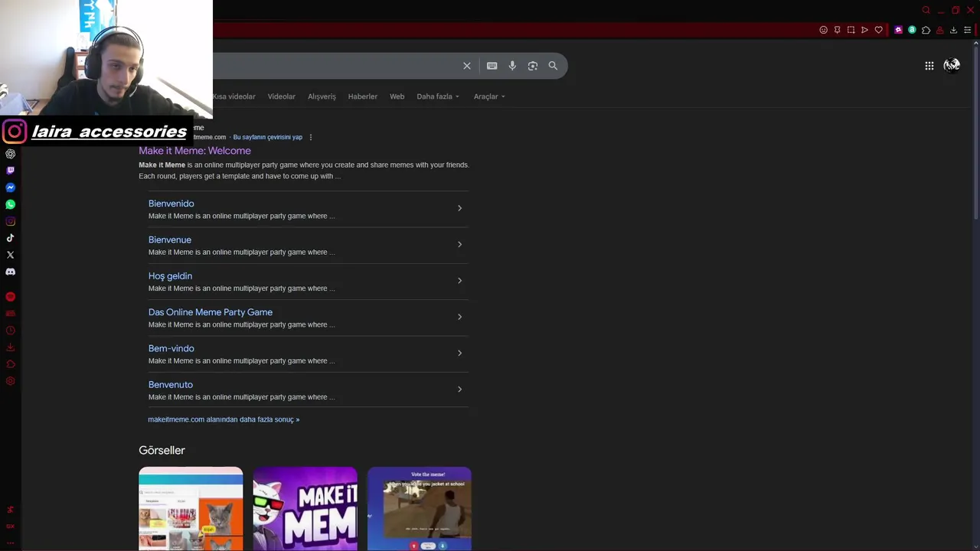Open sidebar settings gear icon

click(x=10, y=381)
